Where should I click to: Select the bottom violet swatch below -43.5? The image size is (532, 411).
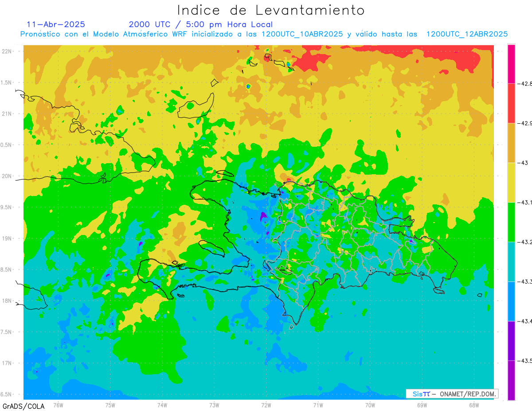tap(511, 380)
